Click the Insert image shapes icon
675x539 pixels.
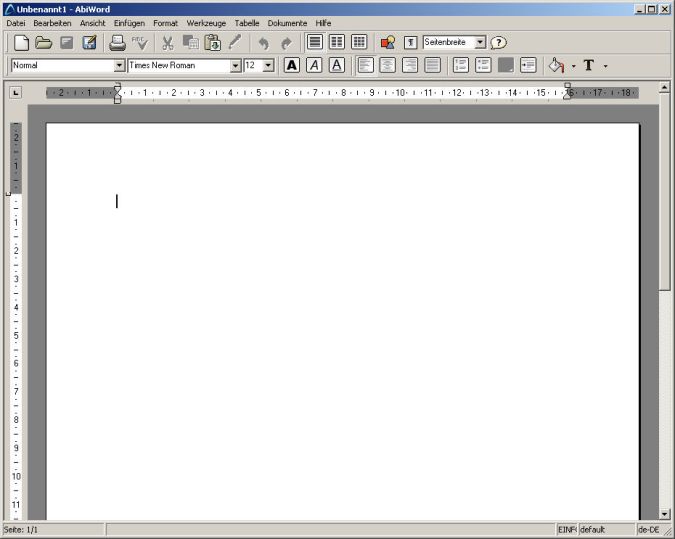point(388,43)
